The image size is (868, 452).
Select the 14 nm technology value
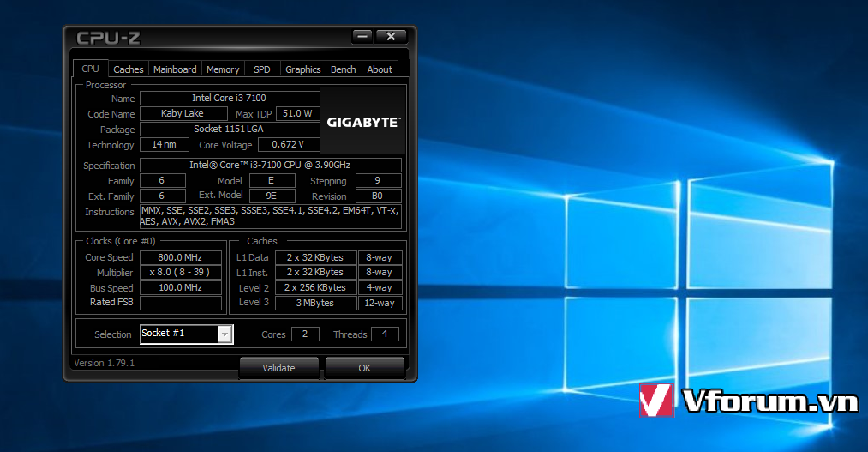tap(165, 145)
